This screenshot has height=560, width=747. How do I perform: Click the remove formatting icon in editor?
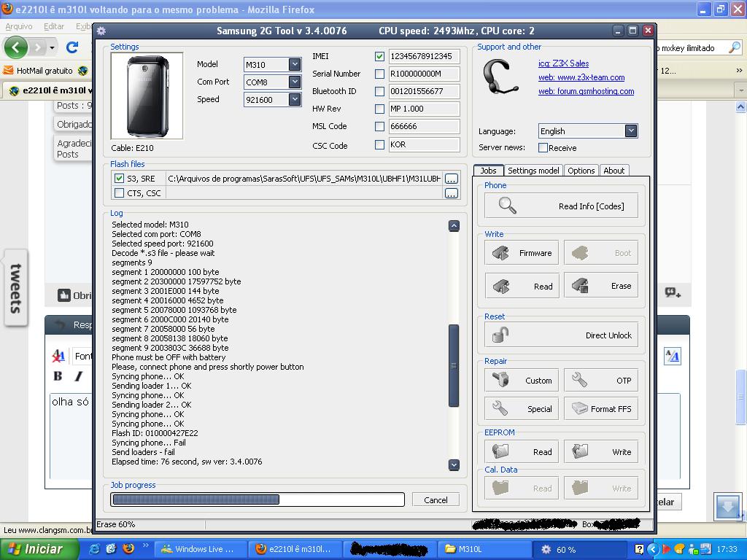[58, 355]
